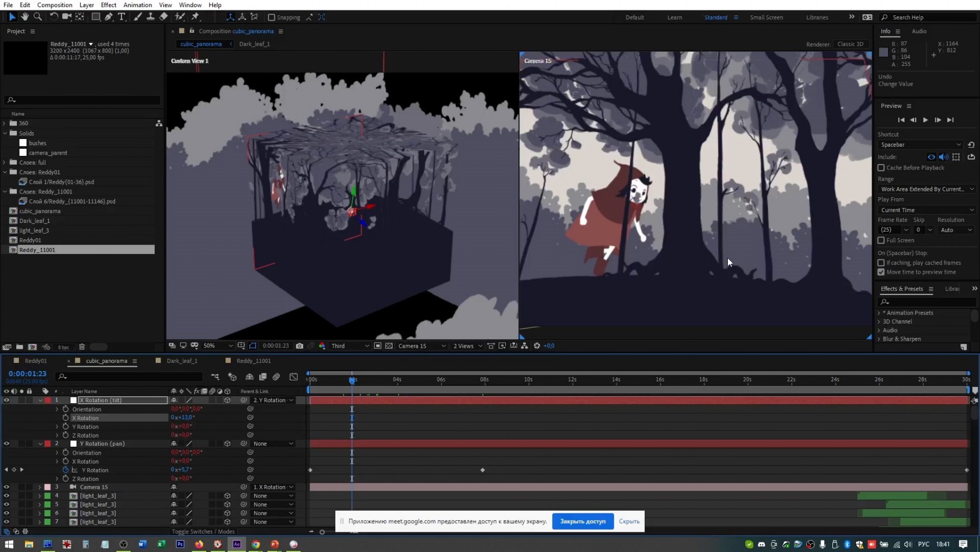This screenshot has width=980, height=552.
Task: Switch to the Reddy01 timeline tab
Action: pos(36,361)
